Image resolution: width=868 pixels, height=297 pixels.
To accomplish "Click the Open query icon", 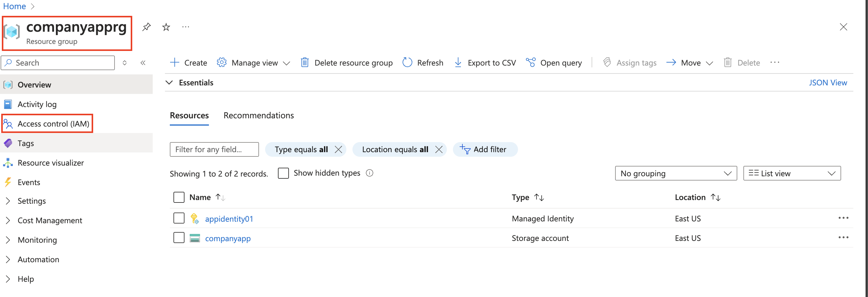I will (531, 63).
